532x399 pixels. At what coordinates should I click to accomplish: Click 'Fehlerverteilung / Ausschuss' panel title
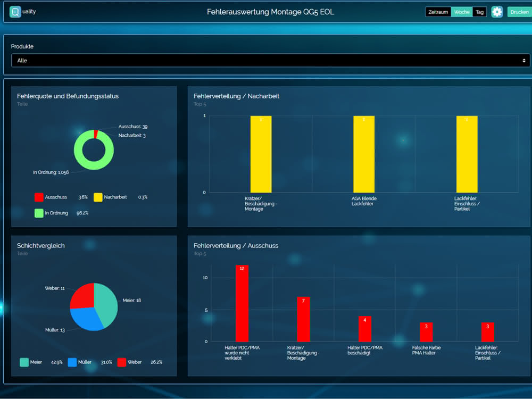pos(236,246)
